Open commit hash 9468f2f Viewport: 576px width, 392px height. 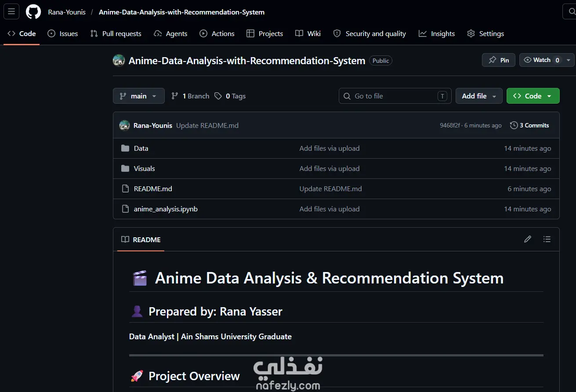pos(450,125)
